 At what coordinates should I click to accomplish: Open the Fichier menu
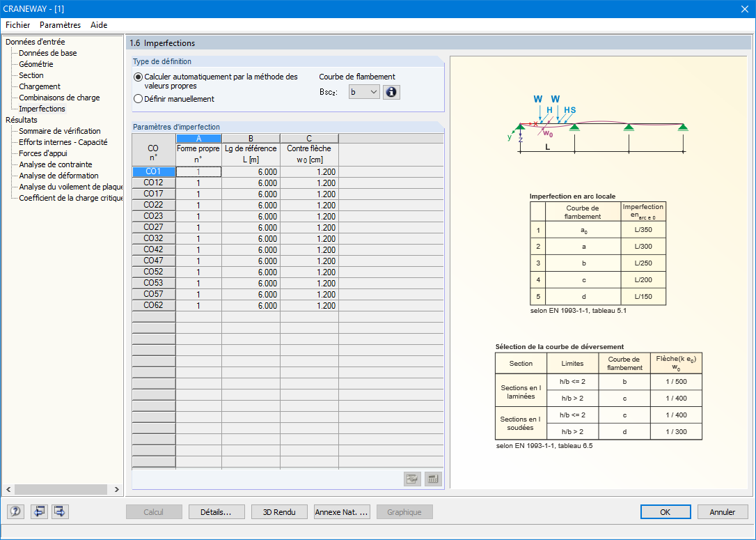pos(18,25)
